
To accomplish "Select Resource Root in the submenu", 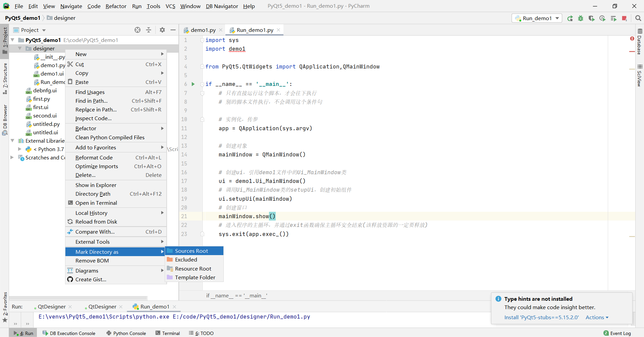I will point(194,269).
